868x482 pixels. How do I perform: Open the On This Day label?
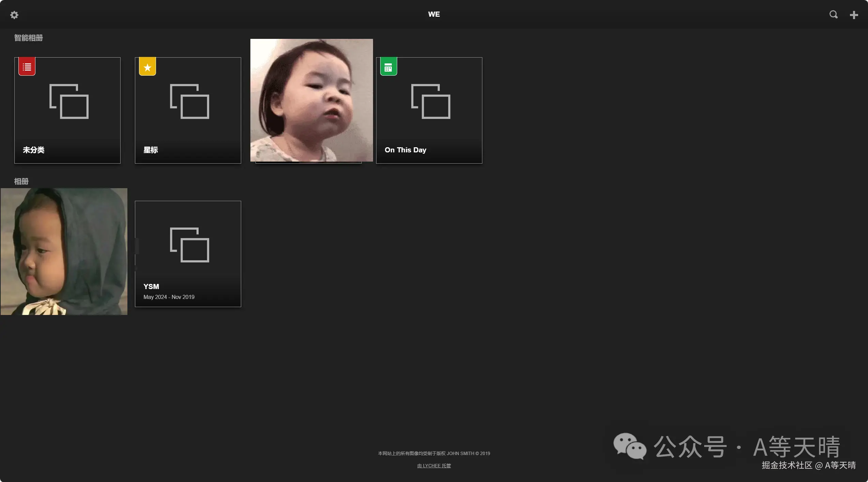[405, 150]
